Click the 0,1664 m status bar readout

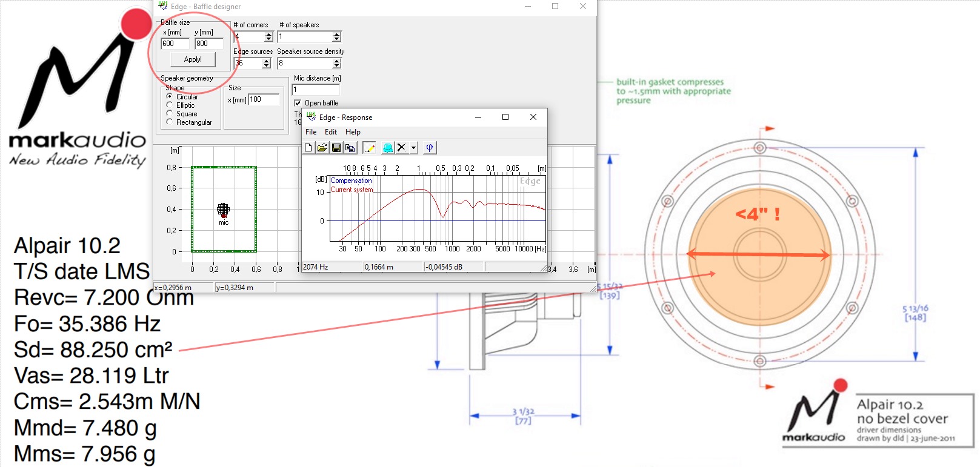click(x=393, y=267)
